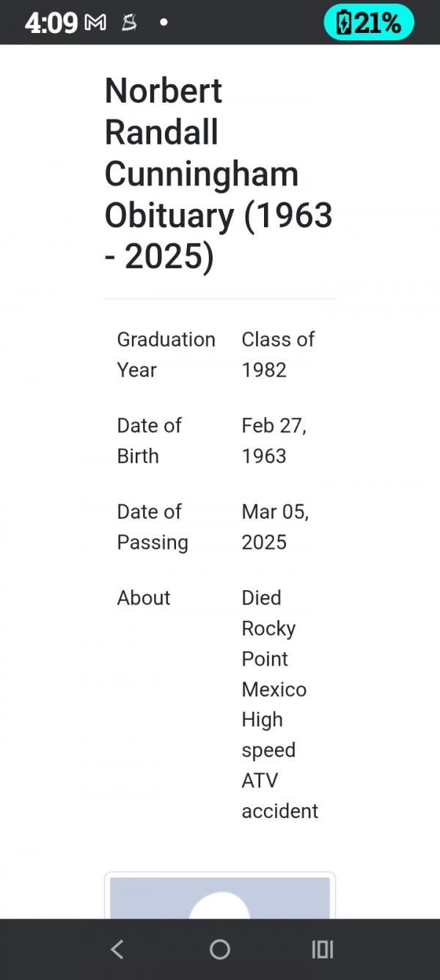Tap the Norbert Randall Cunningham Obituary heading
The height and width of the screenshot is (980, 440).
click(x=218, y=174)
